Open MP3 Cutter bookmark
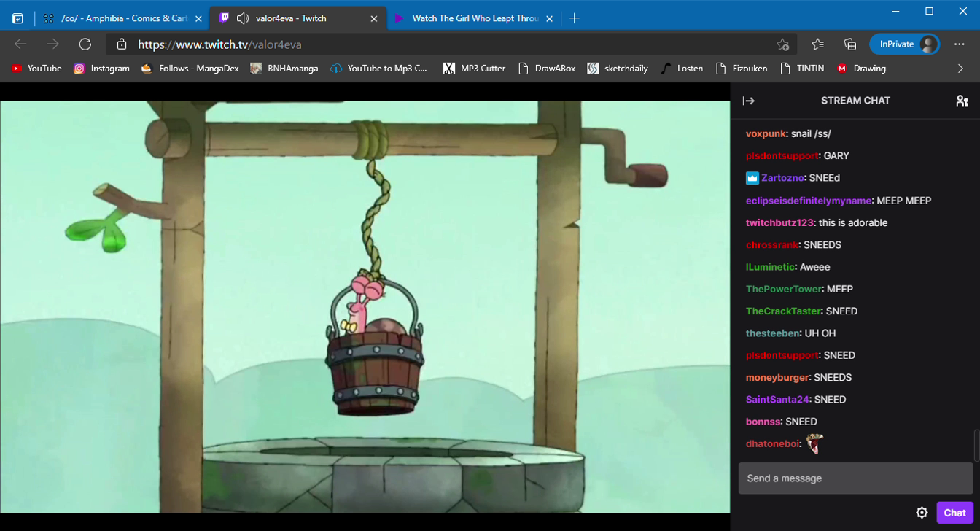This screenshot has width=980, height=531. [475, 69]
